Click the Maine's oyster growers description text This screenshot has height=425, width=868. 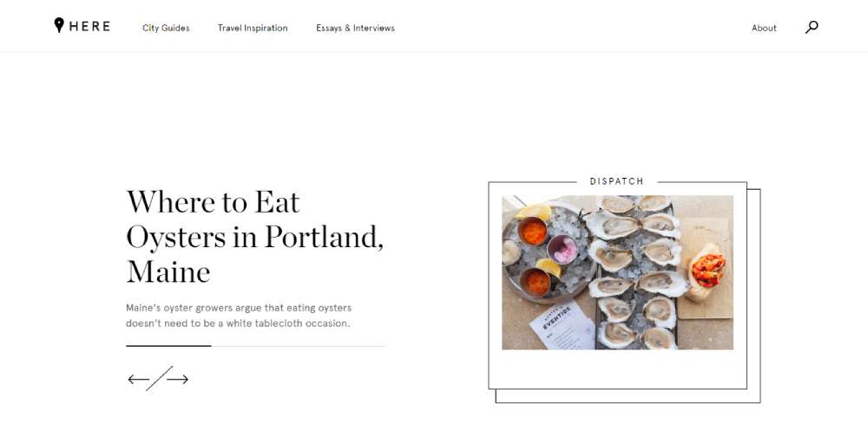239,316
